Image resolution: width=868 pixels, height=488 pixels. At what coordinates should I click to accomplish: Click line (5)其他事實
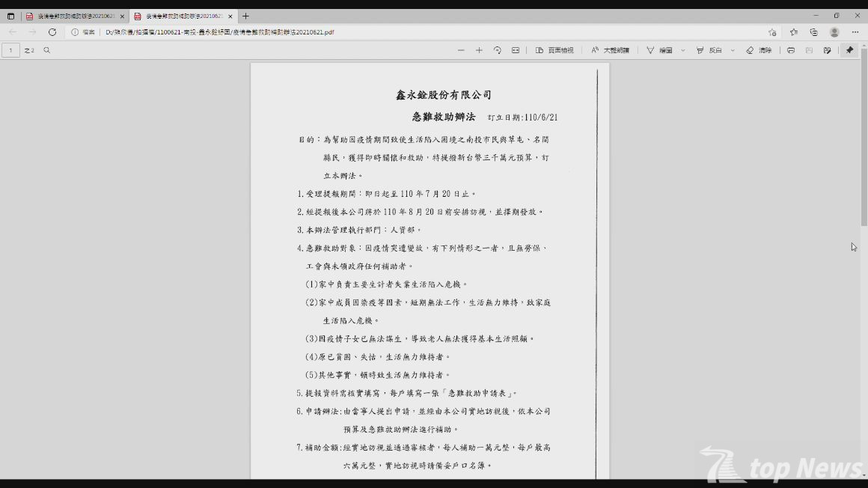click(x=378, y=375)
